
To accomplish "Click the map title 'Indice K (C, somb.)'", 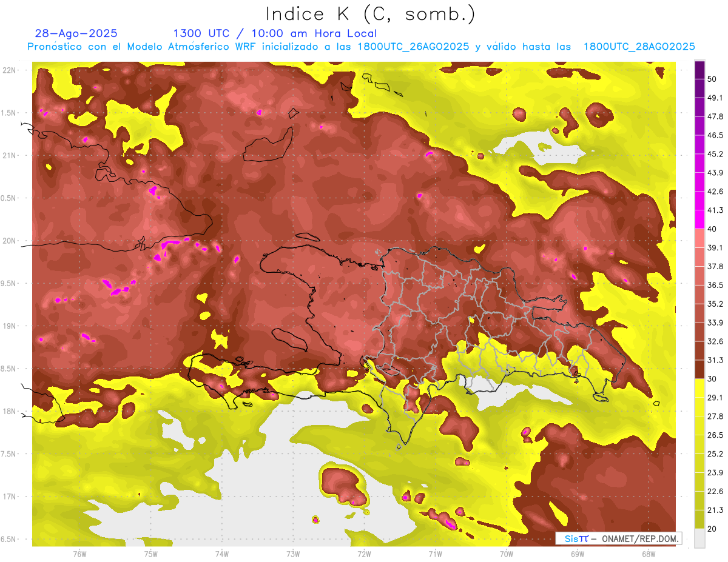I will [370, 14].
